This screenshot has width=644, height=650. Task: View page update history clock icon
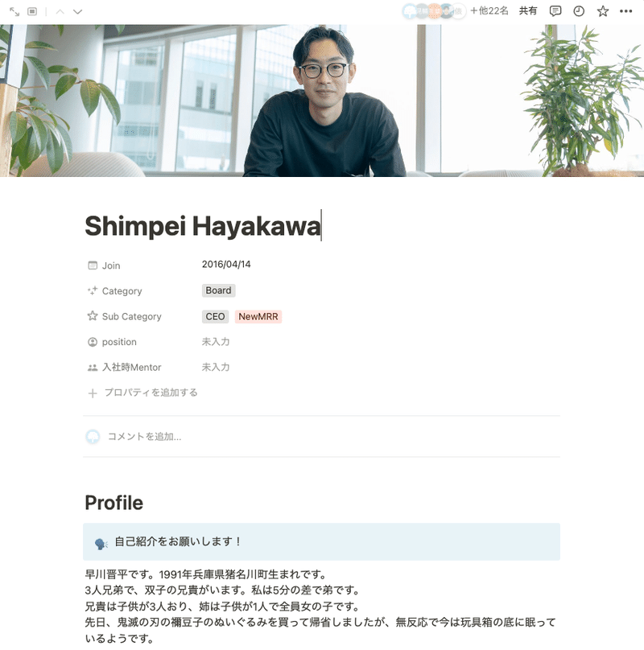pos(579,11)
